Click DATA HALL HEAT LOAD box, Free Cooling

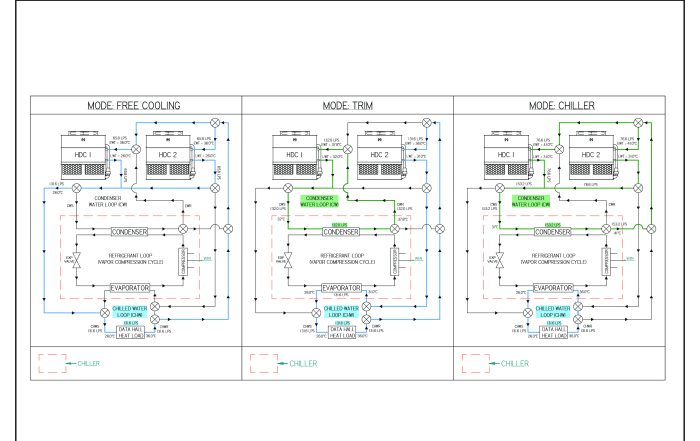coord(131,333)
